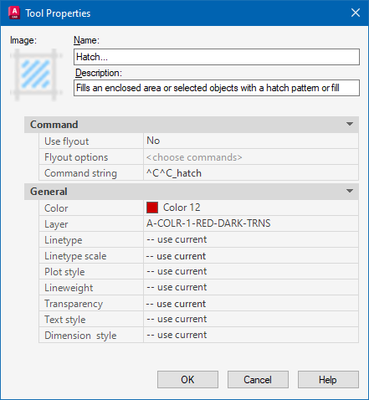Click the Transparency value cell

click(x=251, y=303)
